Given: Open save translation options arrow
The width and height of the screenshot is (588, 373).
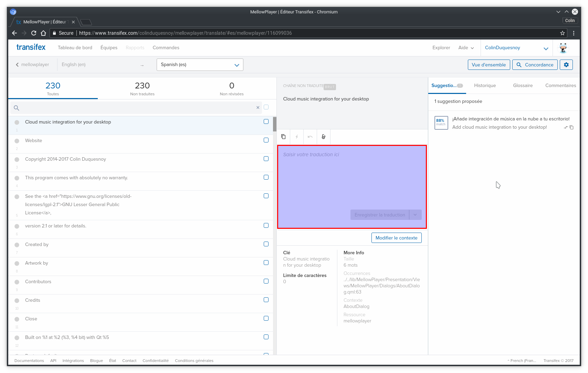Looking at the screenshot, I should 415,215.
